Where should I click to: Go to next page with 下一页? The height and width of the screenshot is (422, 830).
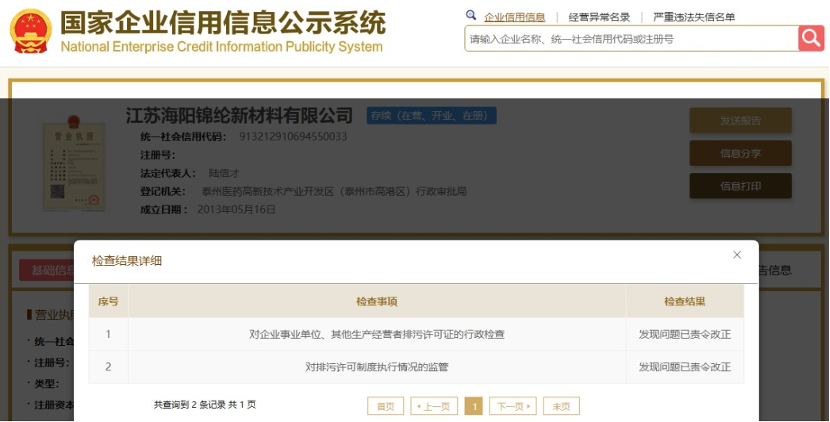click(513, 406)
